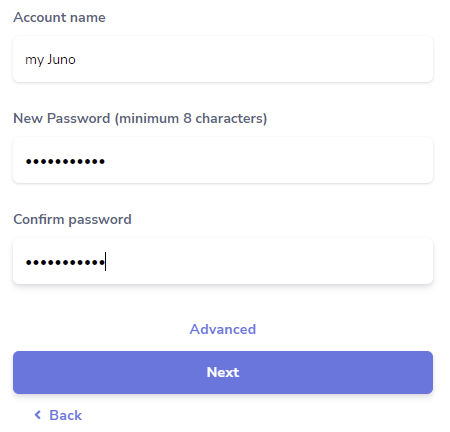The image size is (450, 432).
Task: Select the word 'Back' at the bottom
Action: (66, 415)
